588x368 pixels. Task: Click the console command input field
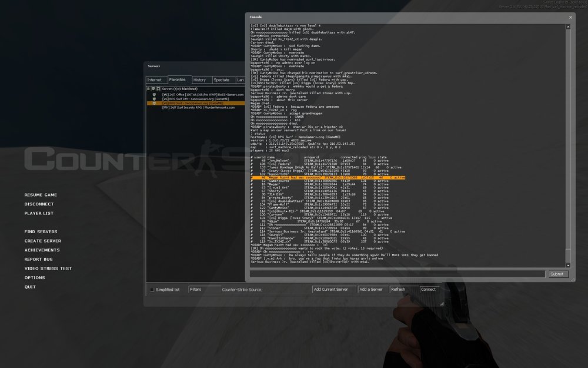coord(397,274)
